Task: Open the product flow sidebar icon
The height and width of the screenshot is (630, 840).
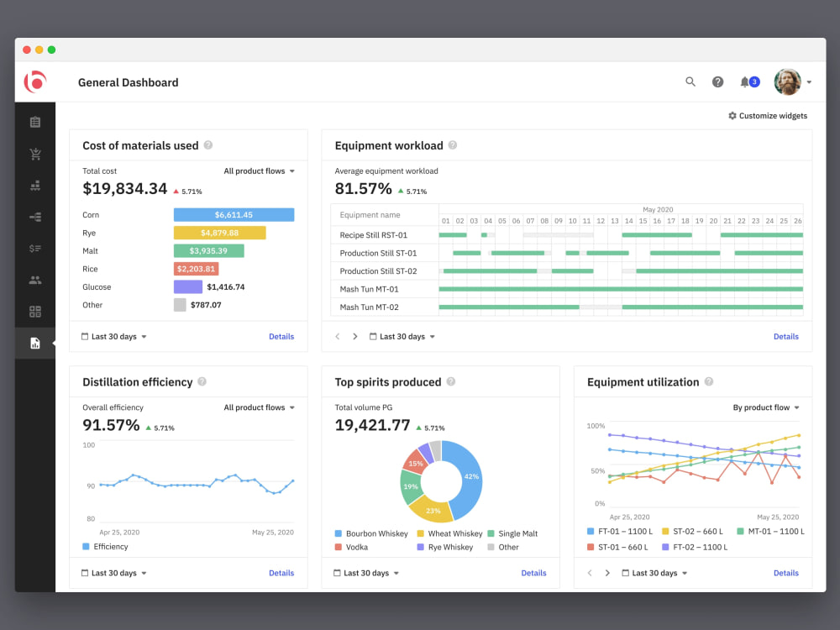Action: point(35,217)
